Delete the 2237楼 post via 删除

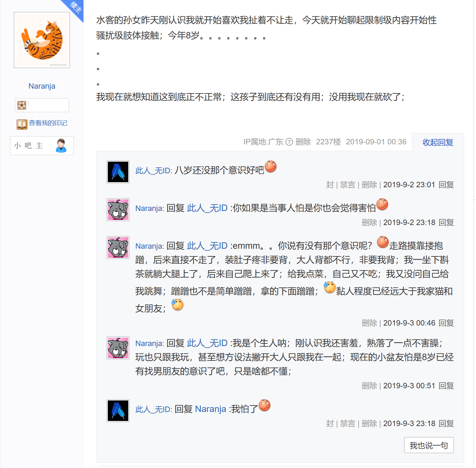303,142
